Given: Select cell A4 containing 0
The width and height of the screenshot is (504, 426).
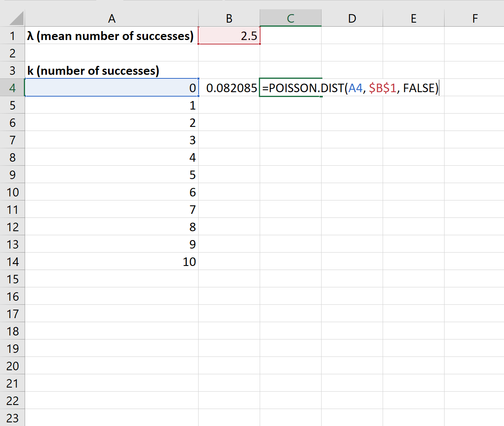Looking at the screenshot, I should 112,88.
